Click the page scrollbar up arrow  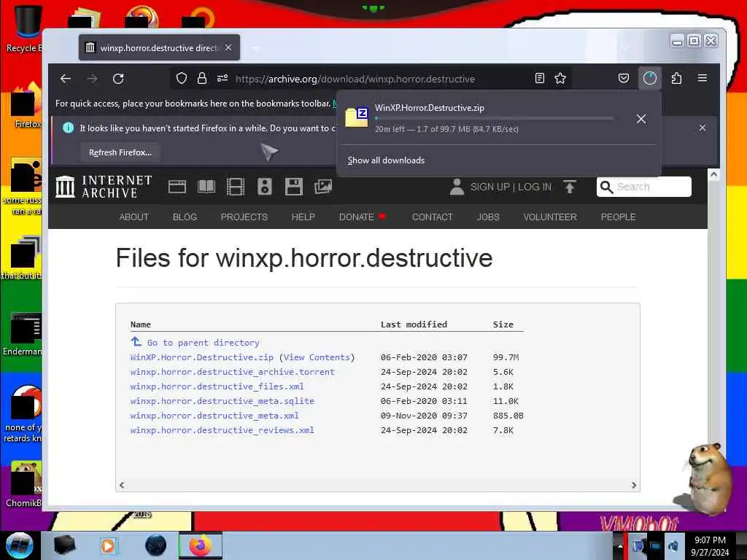click(713, 174)
